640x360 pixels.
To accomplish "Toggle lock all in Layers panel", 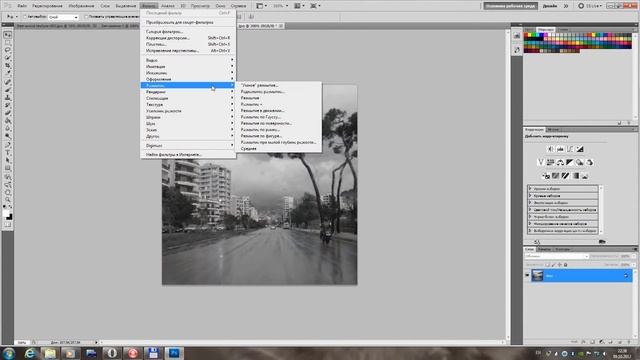I will 566,264.
